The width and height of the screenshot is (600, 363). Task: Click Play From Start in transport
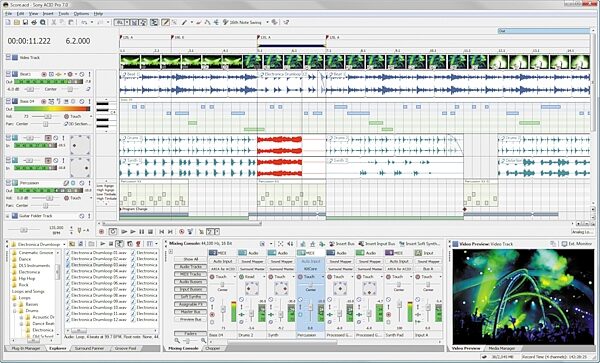[x=124, y=231]
